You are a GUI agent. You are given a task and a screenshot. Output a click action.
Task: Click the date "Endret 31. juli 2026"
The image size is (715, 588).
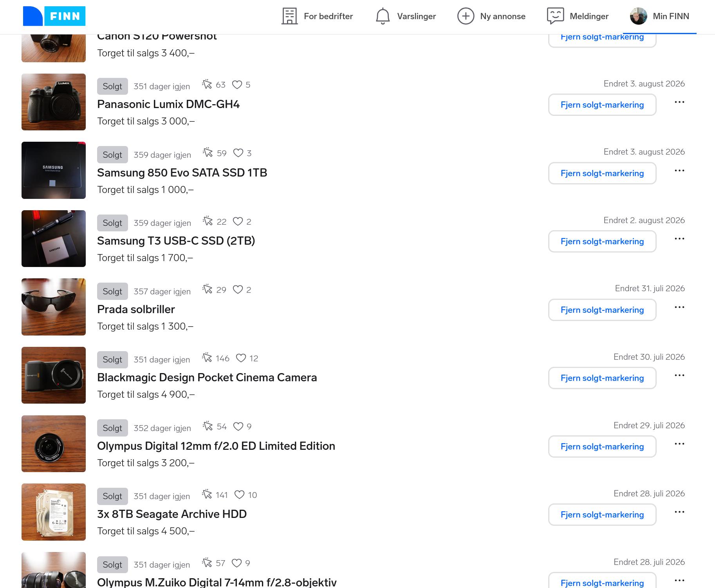[x=650, y=289]
